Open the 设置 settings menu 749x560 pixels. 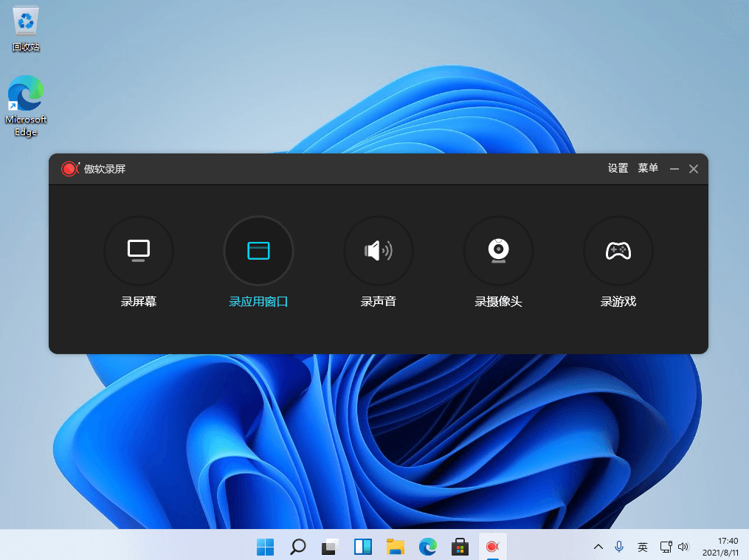pos(618,168)
